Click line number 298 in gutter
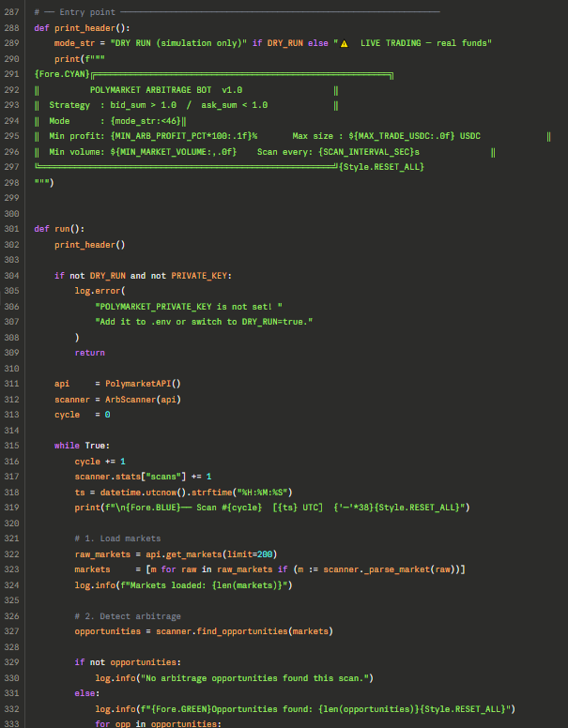Viewport: 568px width, 728px height. click(x=11, y=182)
